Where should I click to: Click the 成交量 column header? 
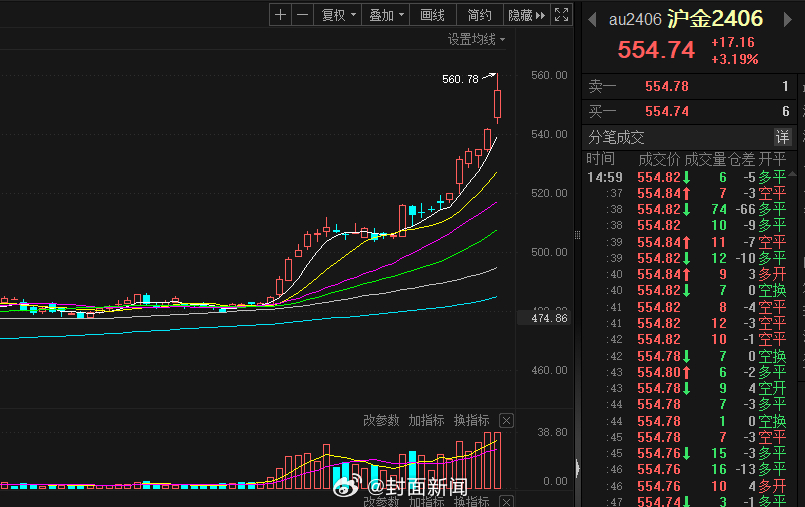coord(705,159)
